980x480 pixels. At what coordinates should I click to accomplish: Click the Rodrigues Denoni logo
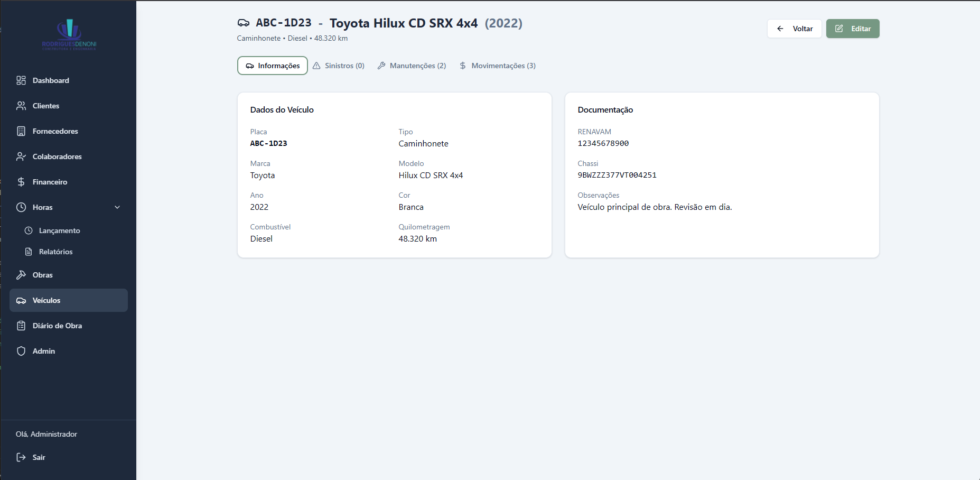point(69,35)
